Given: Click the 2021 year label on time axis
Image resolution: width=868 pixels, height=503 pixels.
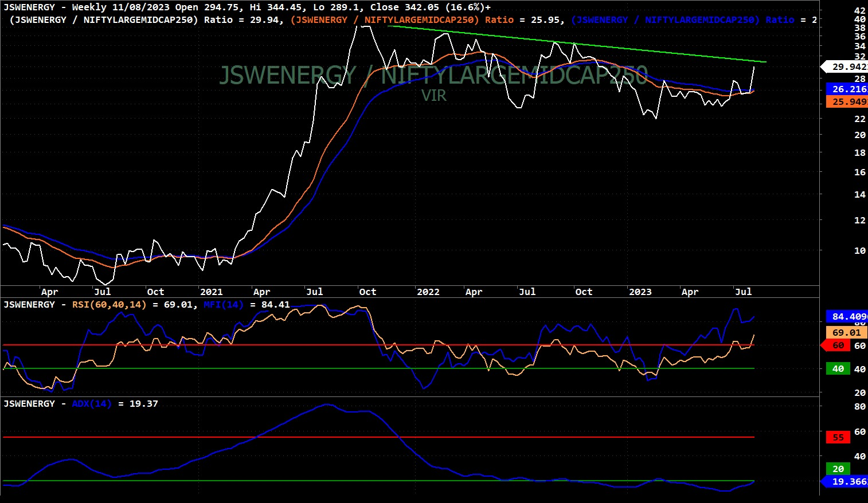Looking at the screenshot, I should [211, 292].
